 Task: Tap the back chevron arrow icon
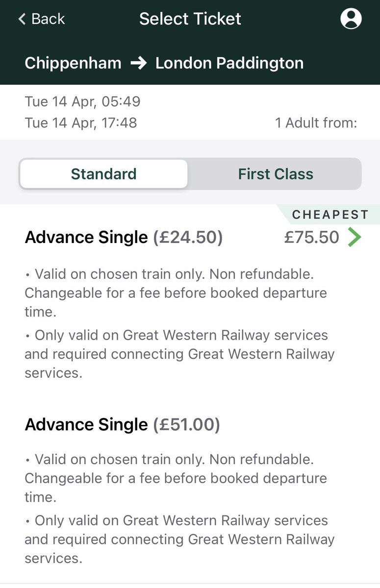pos(22,19)
